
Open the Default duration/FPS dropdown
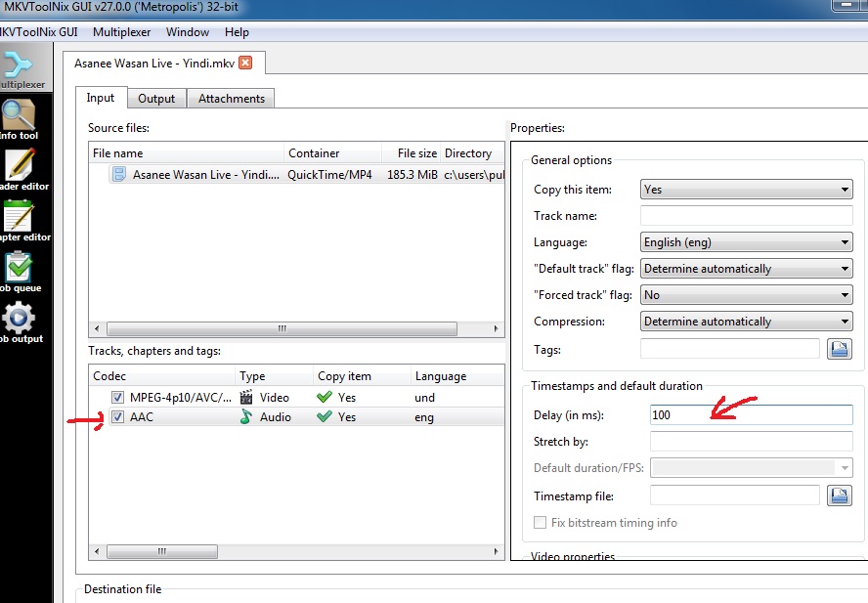click(x=752, y=468)
